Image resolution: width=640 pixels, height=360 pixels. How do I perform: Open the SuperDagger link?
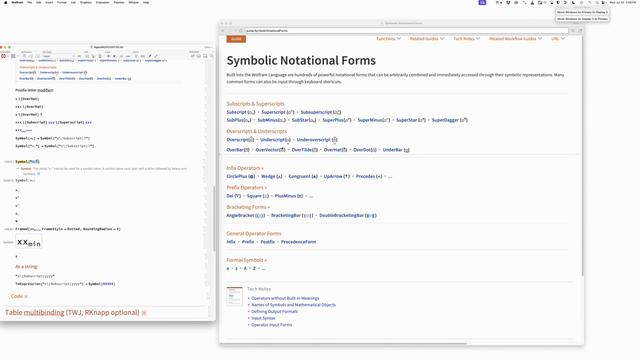tap(449, 120)
